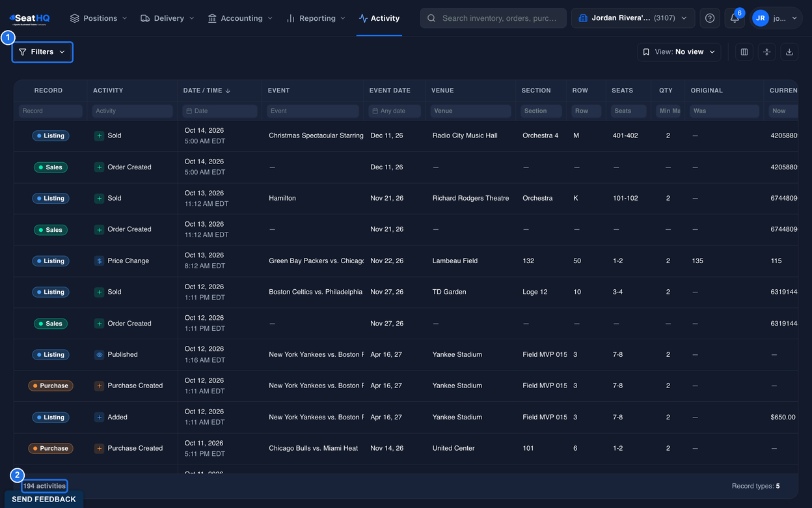
Task: Click the Lambeau Field venue cell
Action: click(x=455, y=261)
